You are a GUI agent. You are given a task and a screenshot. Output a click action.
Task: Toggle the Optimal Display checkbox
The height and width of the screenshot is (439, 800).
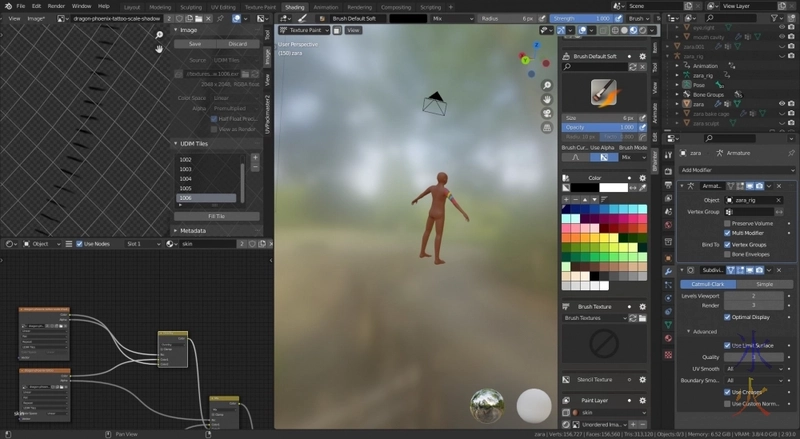[728, 317]
